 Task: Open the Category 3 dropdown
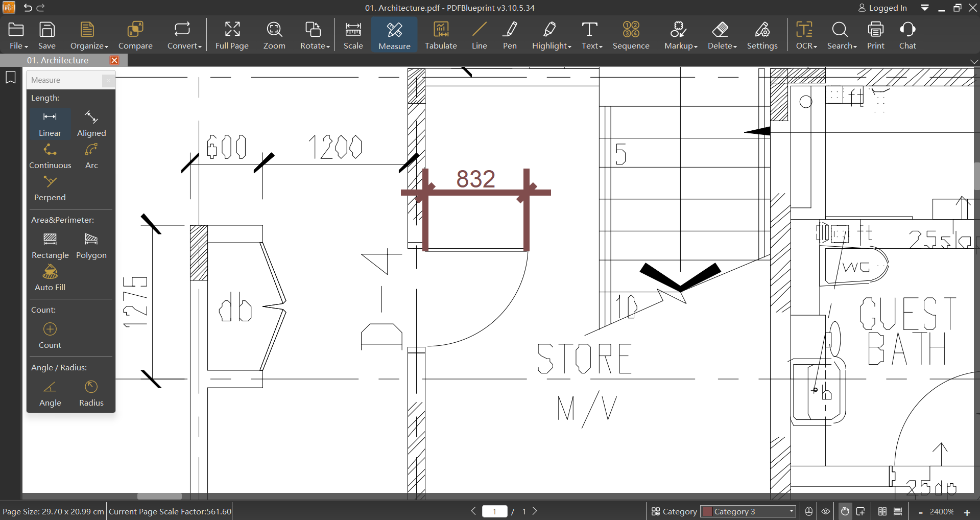click(749, 511)
